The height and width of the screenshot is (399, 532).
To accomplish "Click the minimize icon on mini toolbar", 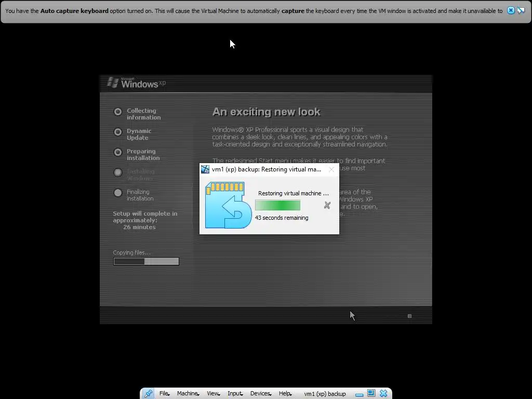I will (360, 395).
